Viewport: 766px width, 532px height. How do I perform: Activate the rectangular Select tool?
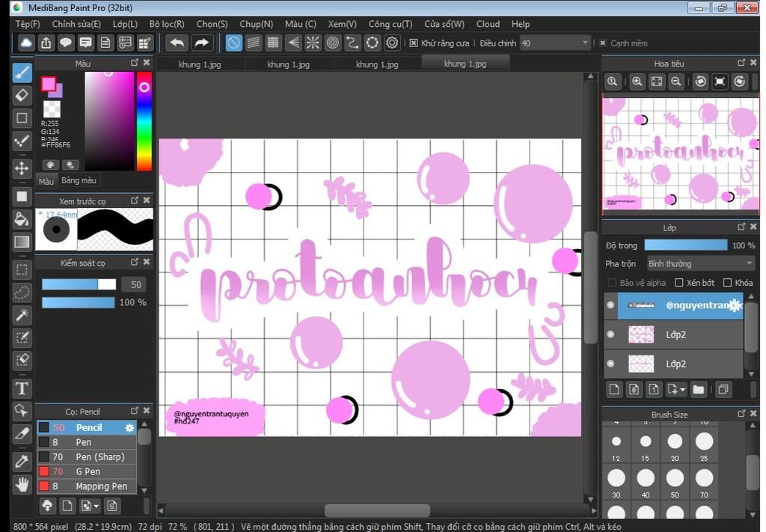[22, 269]
